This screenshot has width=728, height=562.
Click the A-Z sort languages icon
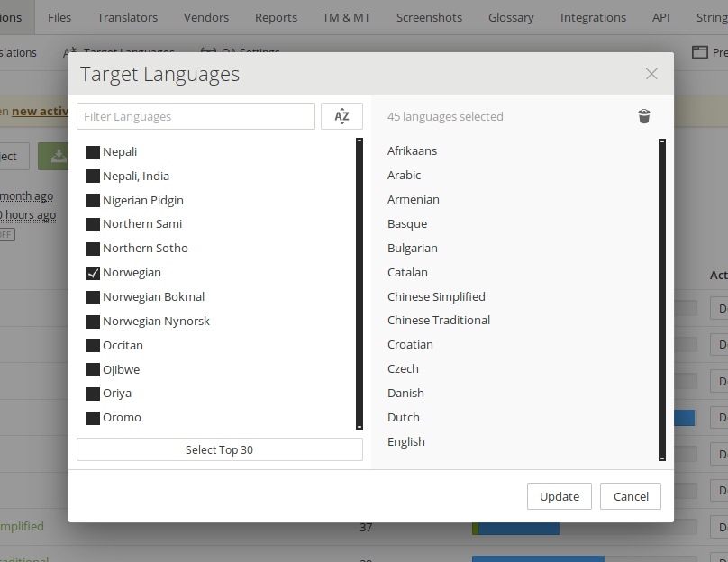(x=341, y=116)
